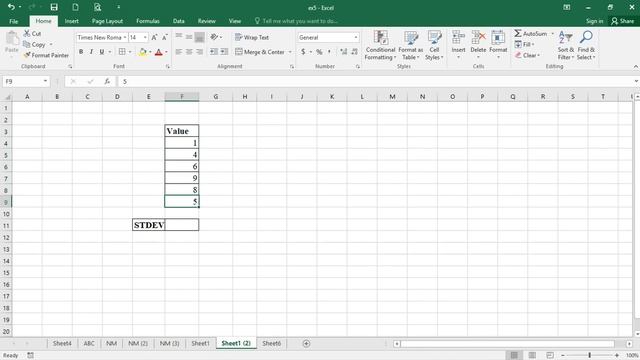Click Increase Decimal icon
This screenshot has width=640, height=360.
click(344, 52)
